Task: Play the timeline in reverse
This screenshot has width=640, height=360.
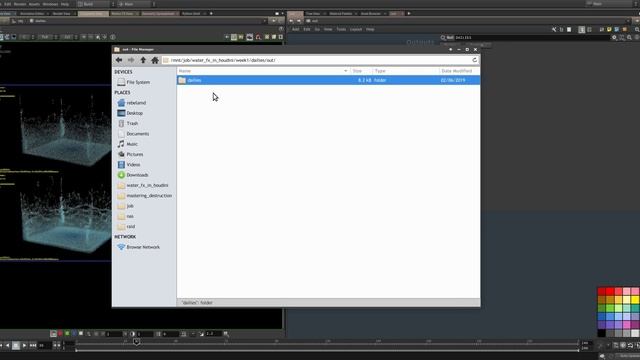Action: pyautogui.click(x=7, y=346)
